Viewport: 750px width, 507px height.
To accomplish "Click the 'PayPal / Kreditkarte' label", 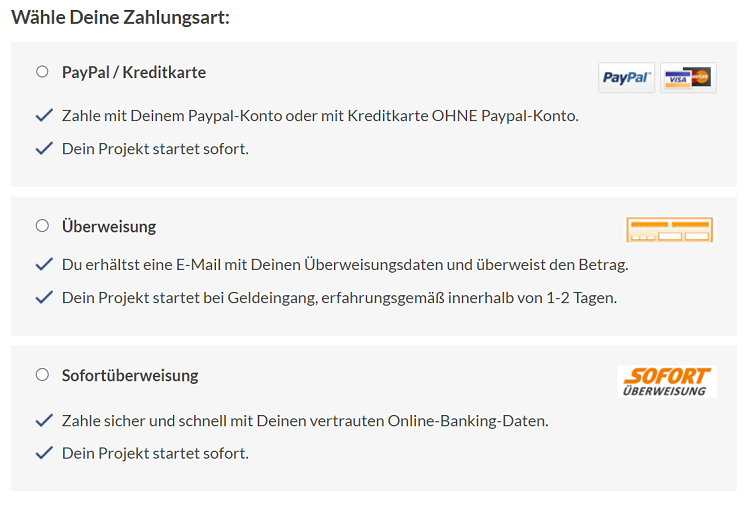I will click(x=134, y=72).
